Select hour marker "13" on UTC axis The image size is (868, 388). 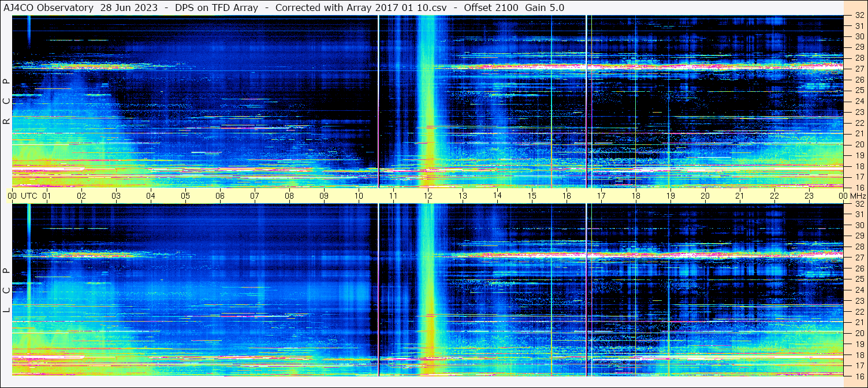click(x=463, y=196)
